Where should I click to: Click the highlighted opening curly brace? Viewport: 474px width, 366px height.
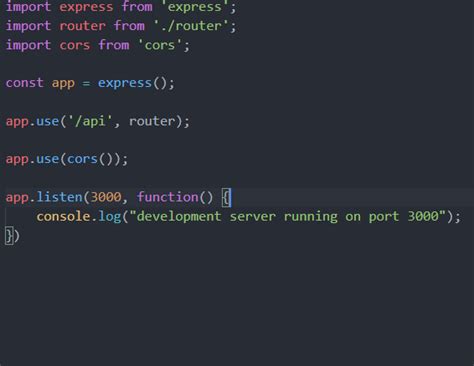pos(226,197)
